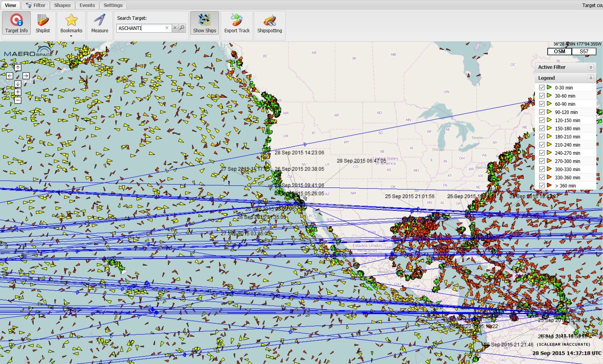Select the Measure compass tool
The height and width of the screenshot is (364, 603).
(x=100, y=23)
